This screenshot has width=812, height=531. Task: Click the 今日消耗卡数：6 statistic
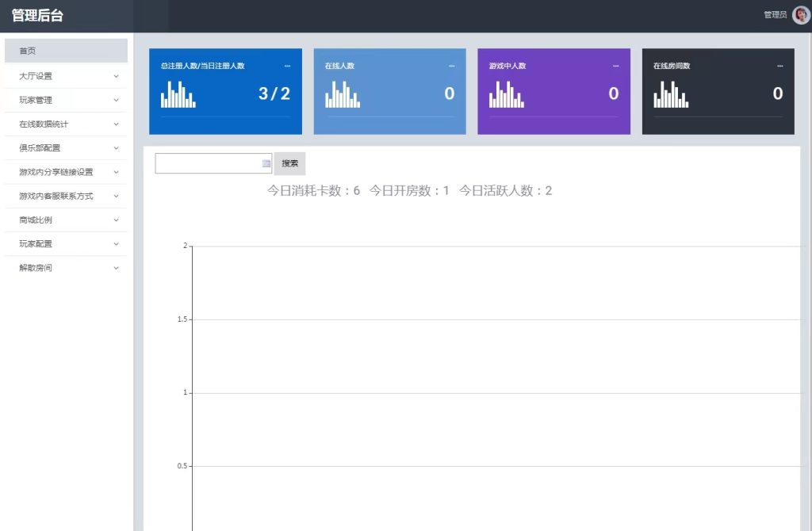point(313,190)
